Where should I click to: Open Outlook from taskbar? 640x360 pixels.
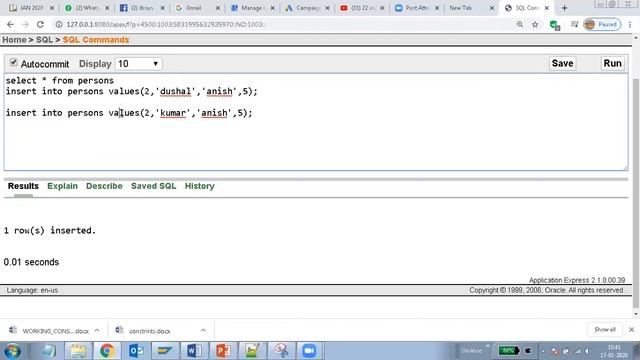pyautogui.click(x=136, y=351)
